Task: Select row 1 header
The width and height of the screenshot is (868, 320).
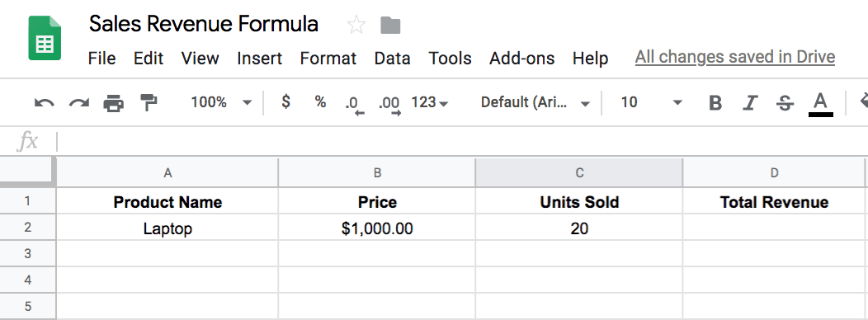Action: click(x=28, y=201)
